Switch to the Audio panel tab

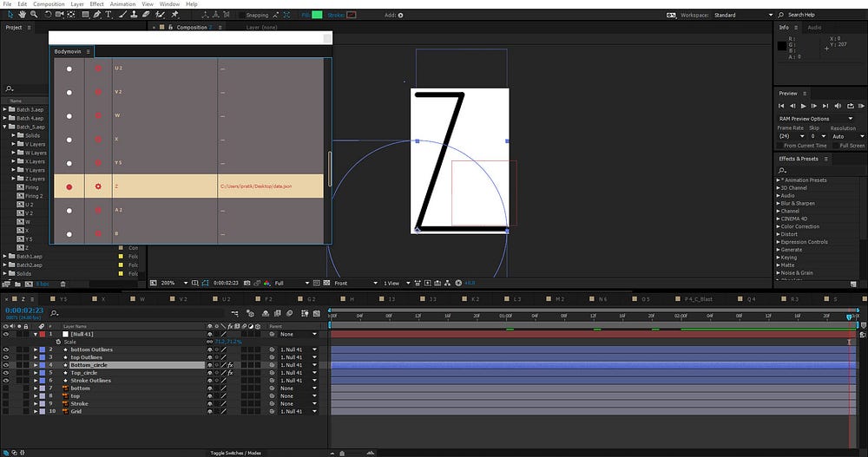(x=814, y=27)
